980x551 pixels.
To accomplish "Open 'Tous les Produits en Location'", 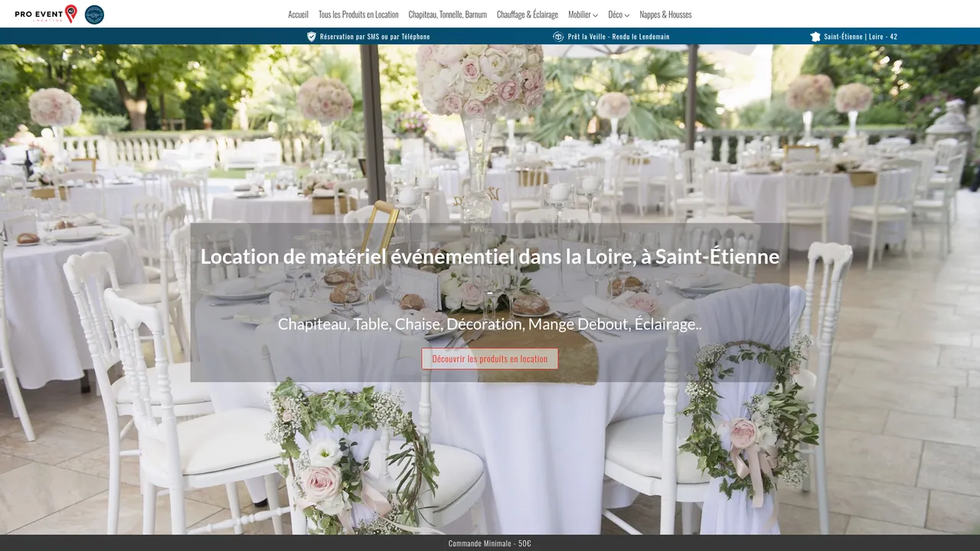I will (x=358, y=15).
